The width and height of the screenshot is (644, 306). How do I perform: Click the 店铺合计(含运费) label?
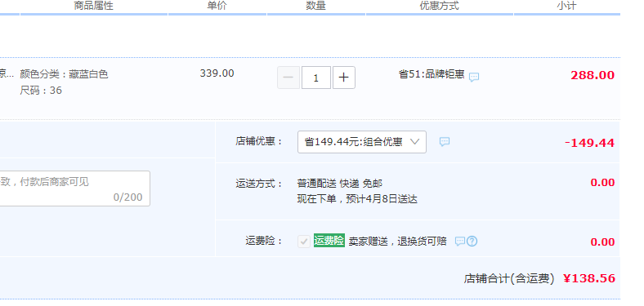pyautogui.click(x=509, y=279)
